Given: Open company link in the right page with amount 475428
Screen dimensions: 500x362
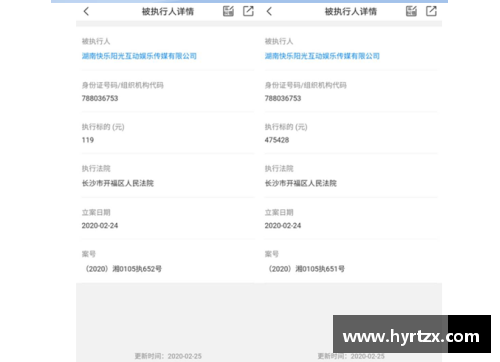Looking at the screenshot, I should pyautogui.click(x=322, y=56).
